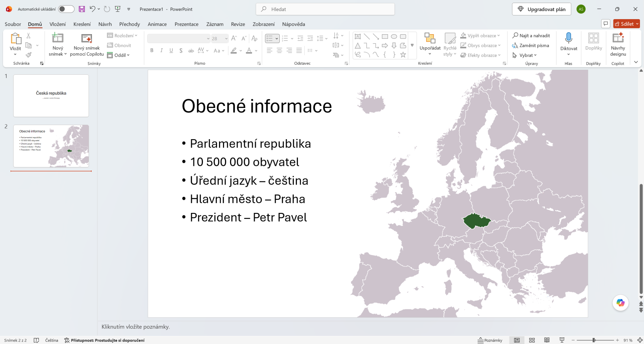
Task: Toggle Bold formatting
Action: point(152,50)
